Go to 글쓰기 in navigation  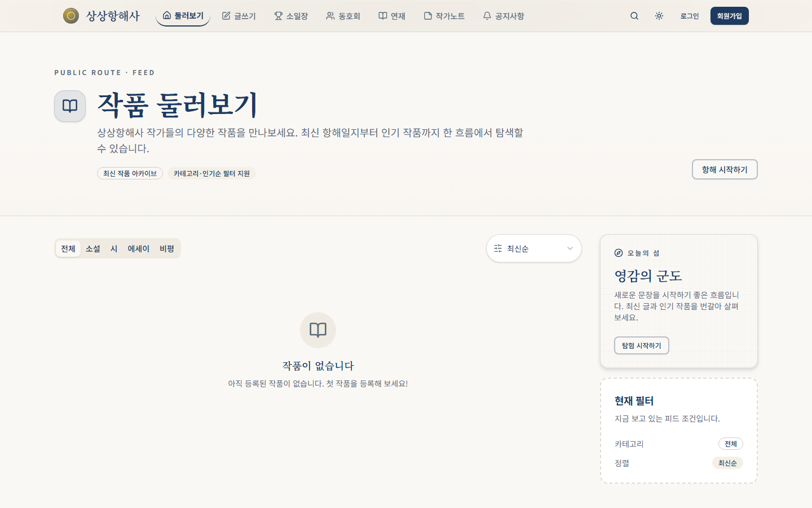point(239,16)
